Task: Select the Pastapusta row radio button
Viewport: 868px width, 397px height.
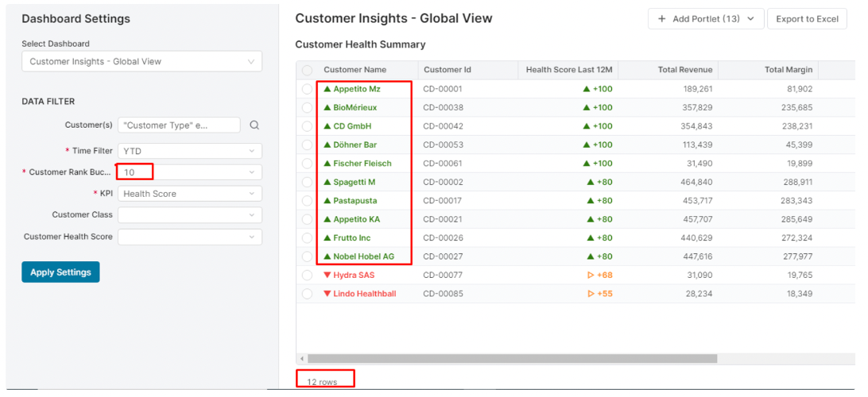Action: pyautogui.click(x=308, y=201)
